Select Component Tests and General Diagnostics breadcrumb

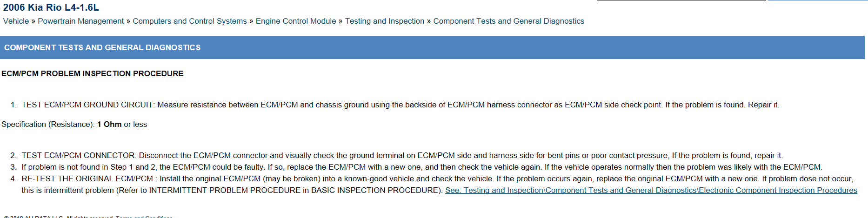508,21
